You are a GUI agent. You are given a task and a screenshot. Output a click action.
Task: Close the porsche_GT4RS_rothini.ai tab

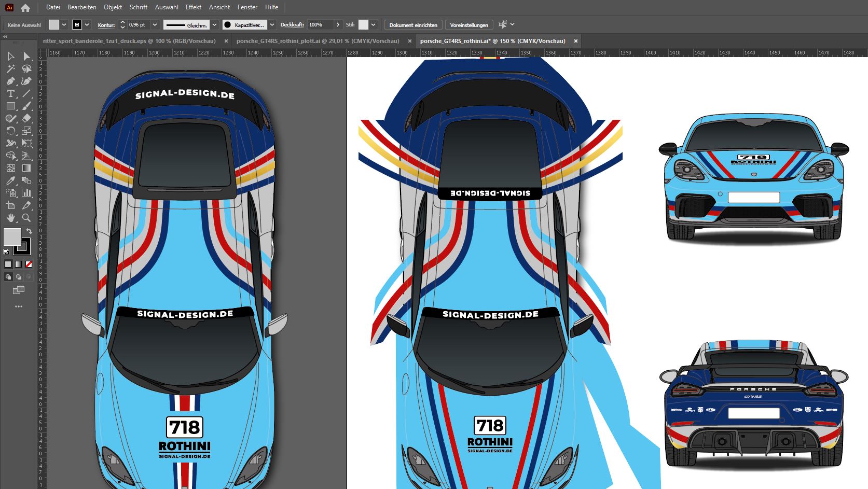click(x=576, y=41)
